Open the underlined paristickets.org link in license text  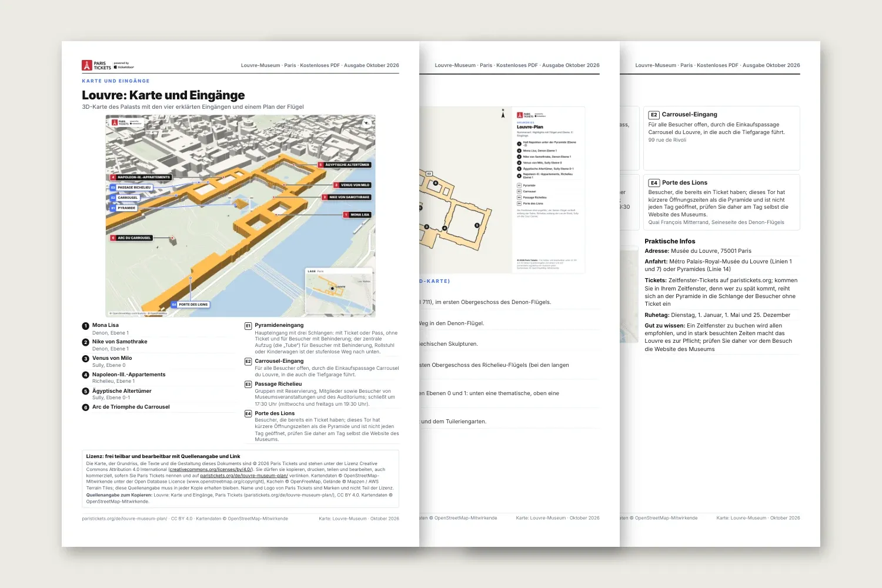tap(244, 476)
